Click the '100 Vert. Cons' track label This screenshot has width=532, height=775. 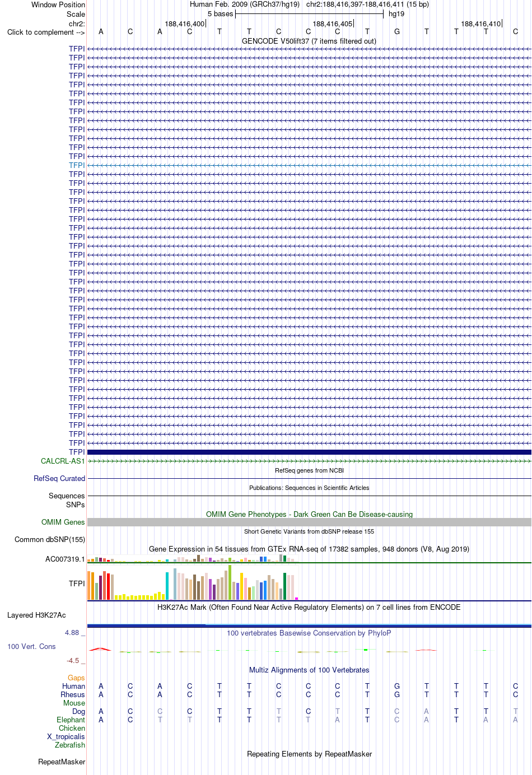[31, 646]
